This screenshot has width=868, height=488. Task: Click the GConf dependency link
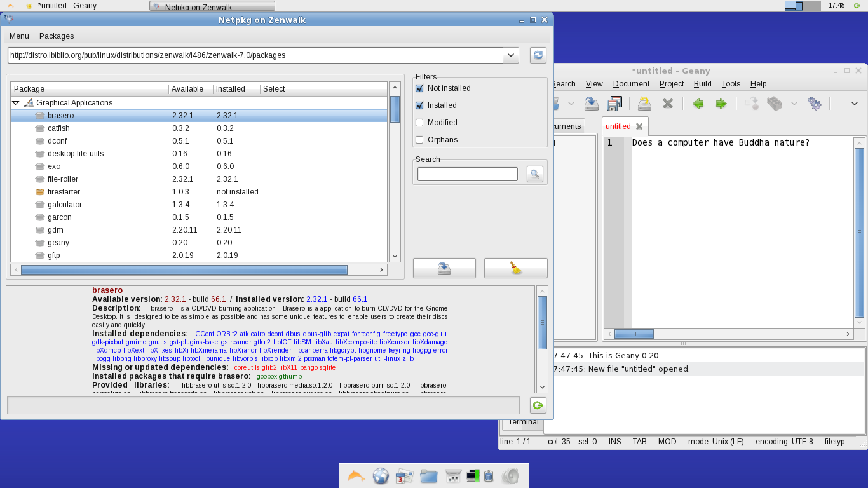click(205, 334)
